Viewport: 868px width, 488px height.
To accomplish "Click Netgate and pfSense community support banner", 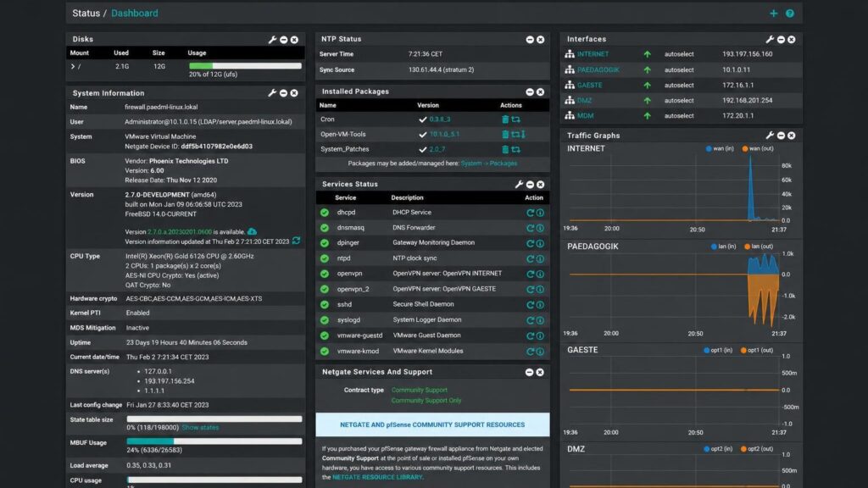I will click(432, 425).
